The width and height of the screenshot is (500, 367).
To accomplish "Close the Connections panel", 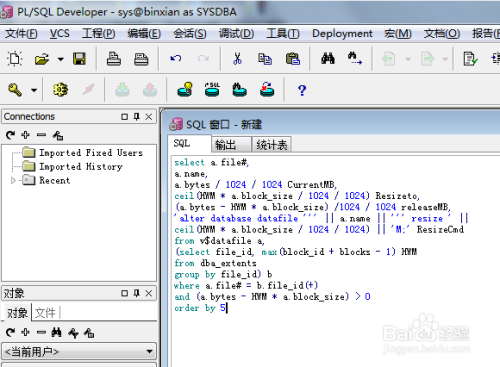I will pos(149,117).
